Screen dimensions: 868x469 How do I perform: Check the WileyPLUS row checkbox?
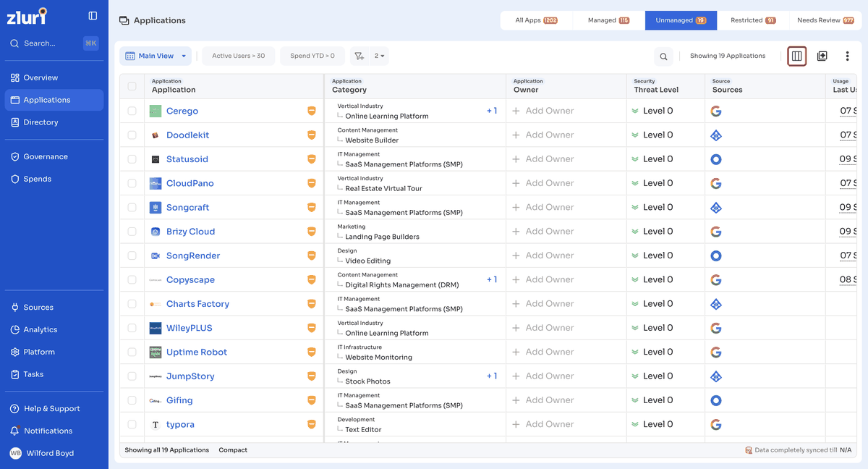(132, 328)
